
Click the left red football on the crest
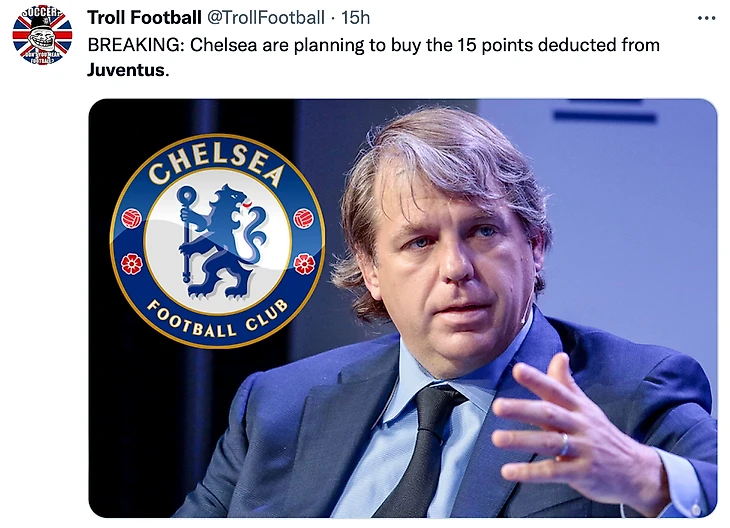coord(131,218)
